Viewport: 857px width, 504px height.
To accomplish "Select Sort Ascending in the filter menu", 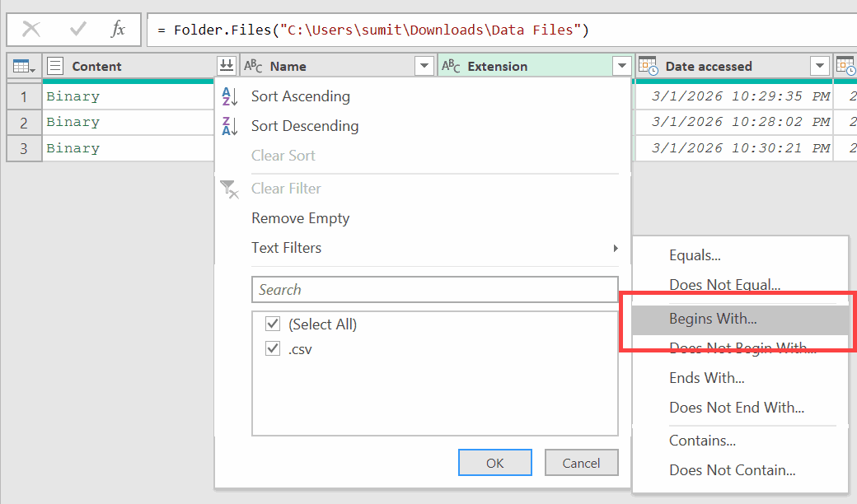I will [x=300, y=96].
